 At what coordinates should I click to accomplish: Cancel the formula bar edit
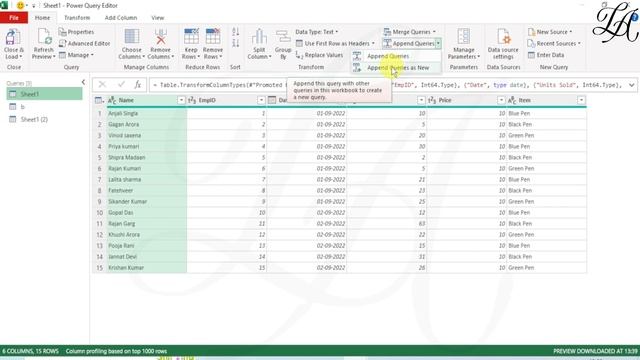[x=102, y=84]
